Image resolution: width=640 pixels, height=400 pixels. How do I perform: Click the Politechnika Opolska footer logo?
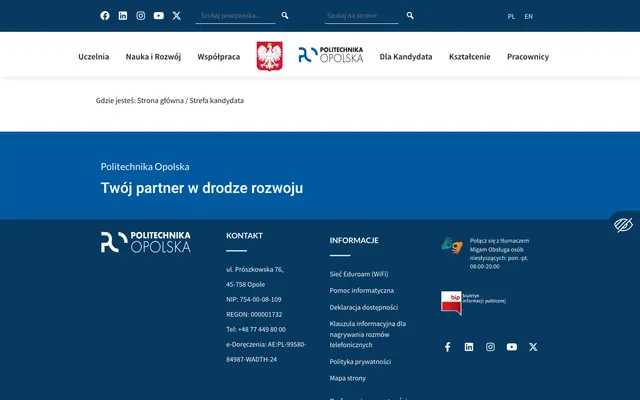[x=146, y=242]
